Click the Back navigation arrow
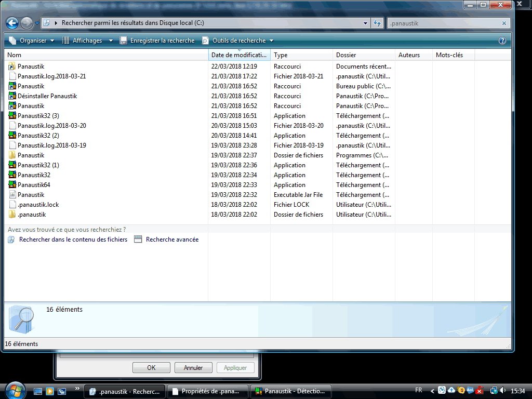 point(12,23)
